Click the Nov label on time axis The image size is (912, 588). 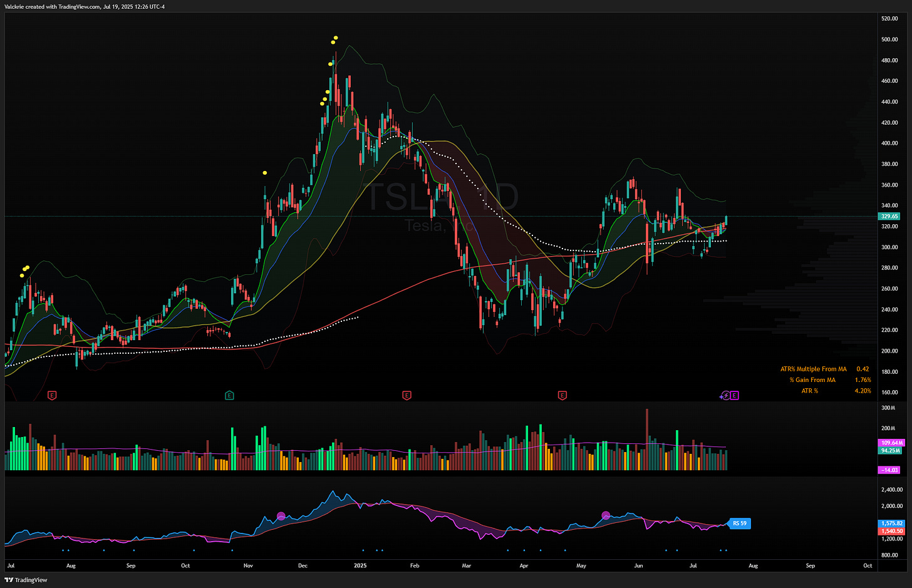point(249,565)
